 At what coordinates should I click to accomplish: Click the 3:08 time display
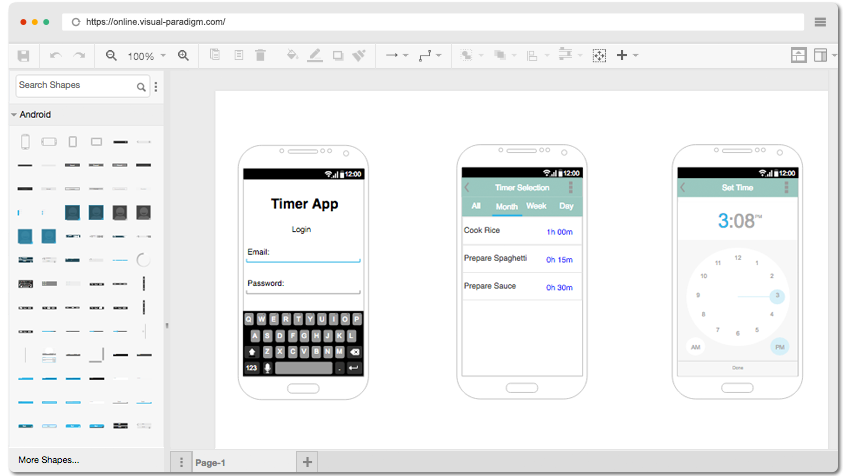click(x=739, y=221)
